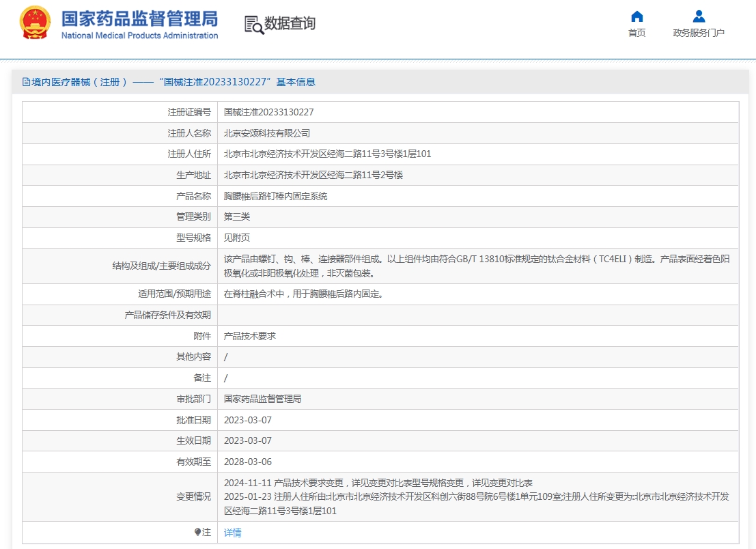Click the 注册人名称 row label
Image resolution: width=756 pixels, height=549 pixels.
[189, 134]
